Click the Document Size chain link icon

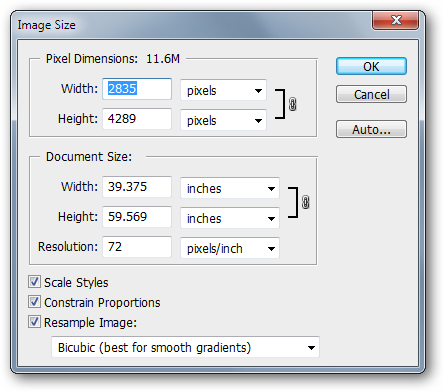pyautogui.click(x=305, y=202)
